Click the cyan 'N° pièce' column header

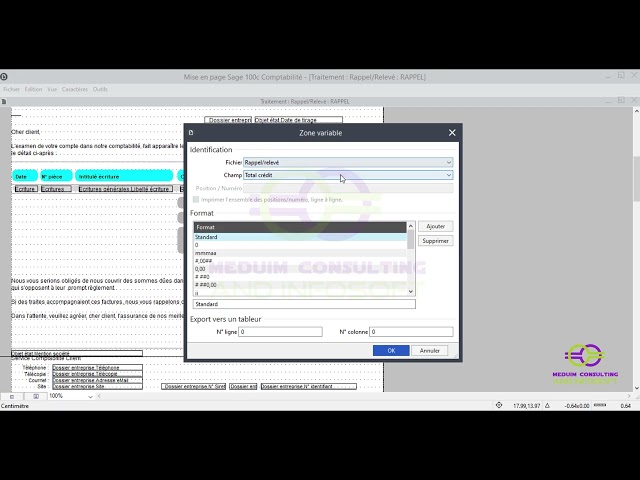pos(56,176)
